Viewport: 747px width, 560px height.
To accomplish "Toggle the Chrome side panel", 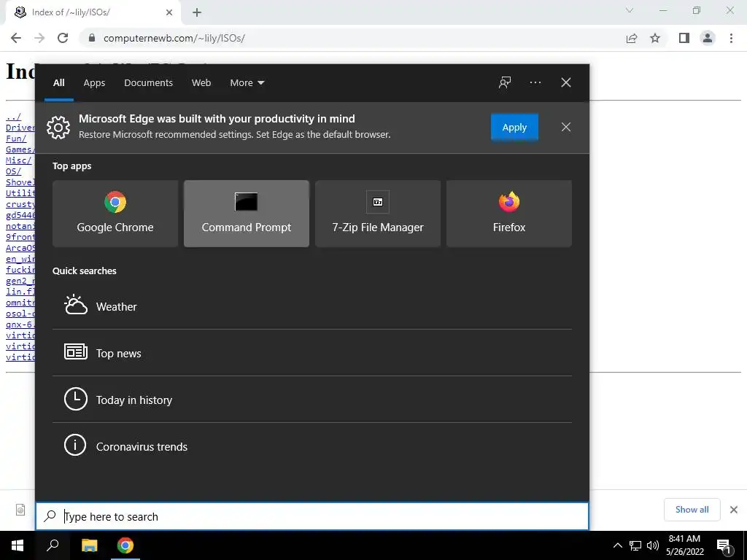I will pyautogui.click(x=684, y=38).
